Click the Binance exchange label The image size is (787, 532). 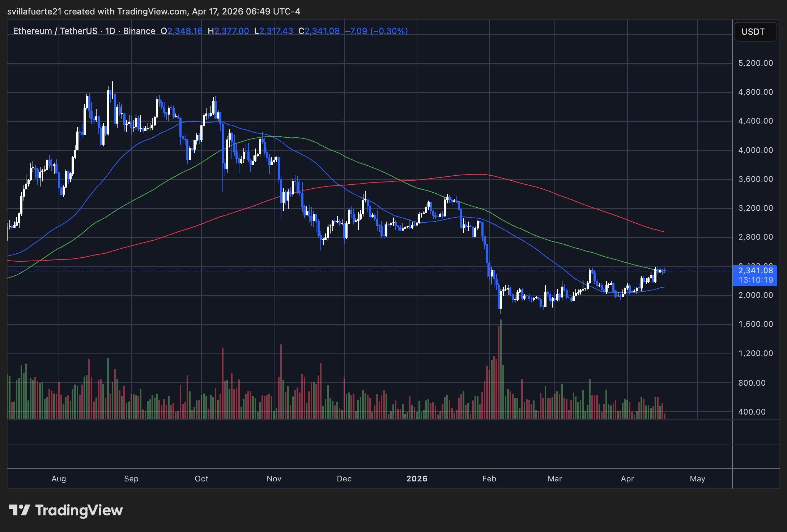pyautogui.click(x=139, y=31)
